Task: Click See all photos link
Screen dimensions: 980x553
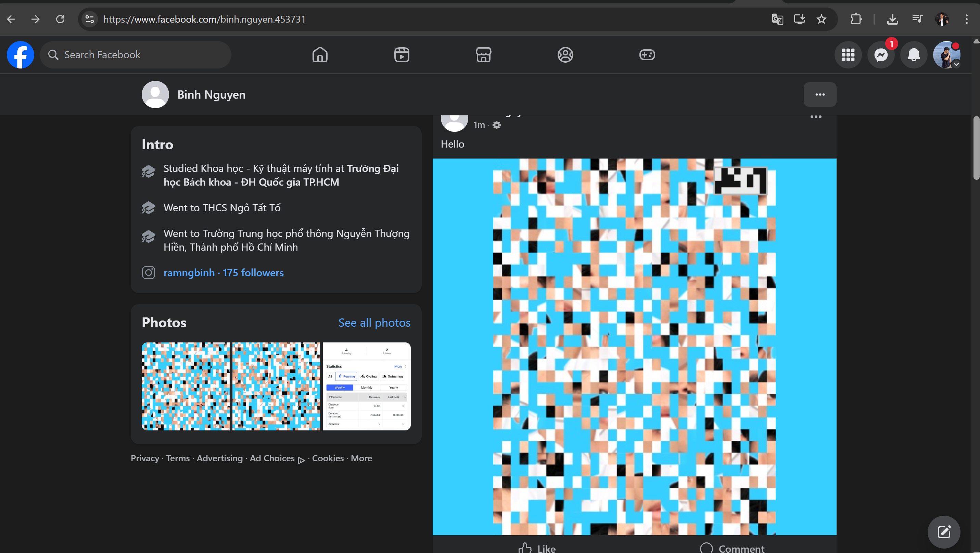Action: pyautogui.click(x=374, y=323)
